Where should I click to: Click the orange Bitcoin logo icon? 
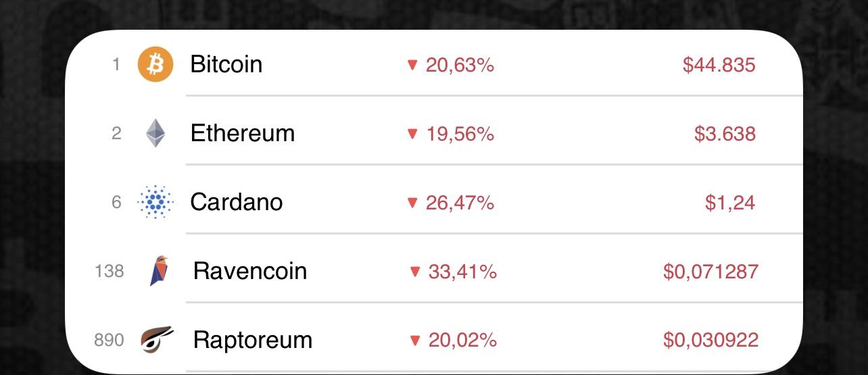(x=155, y=65)
